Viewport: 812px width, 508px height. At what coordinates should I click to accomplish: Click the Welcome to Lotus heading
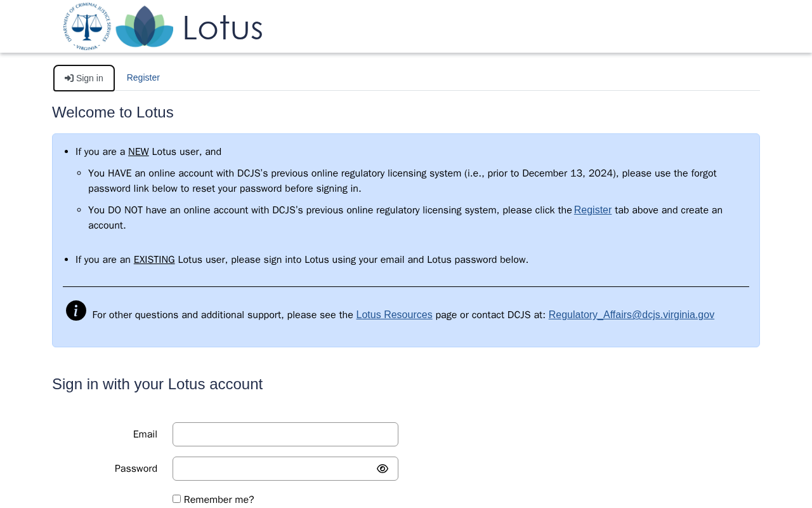tap(113, 112)
